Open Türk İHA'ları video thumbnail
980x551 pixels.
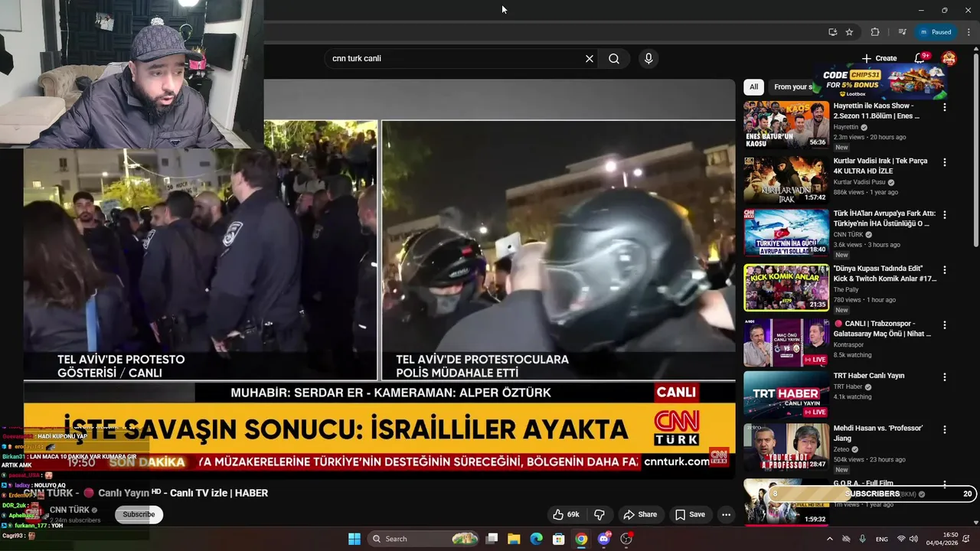[x=786, y=233]
